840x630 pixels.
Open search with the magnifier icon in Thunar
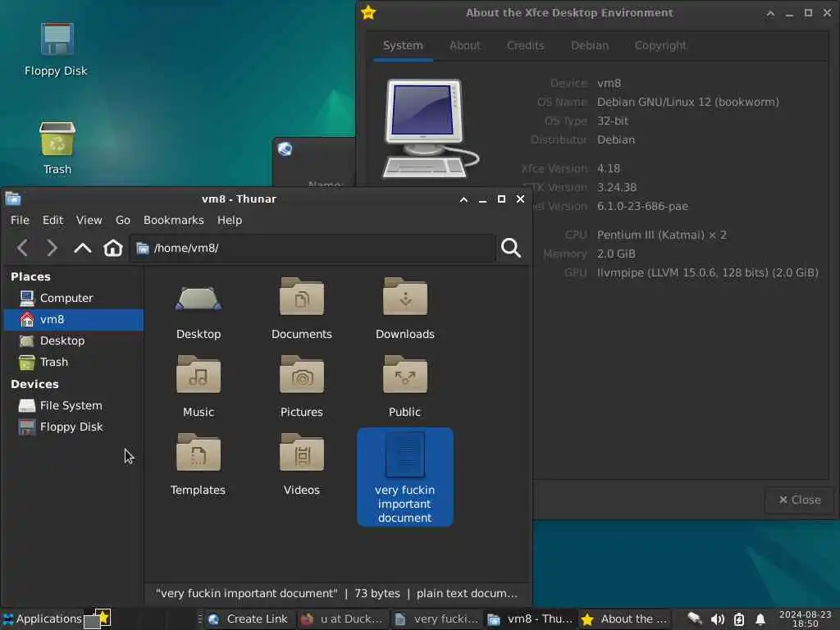tap(510, 248)
